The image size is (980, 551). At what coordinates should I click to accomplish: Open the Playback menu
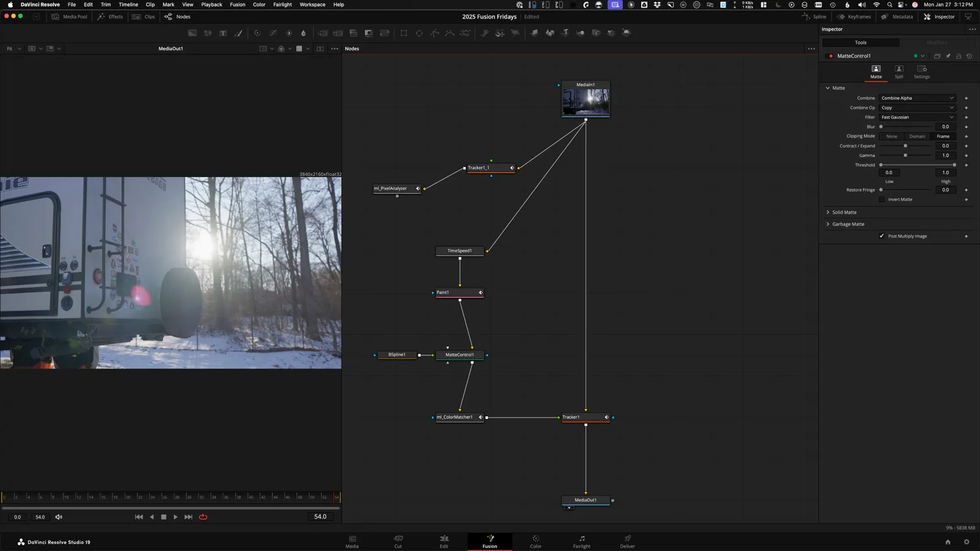211,4
